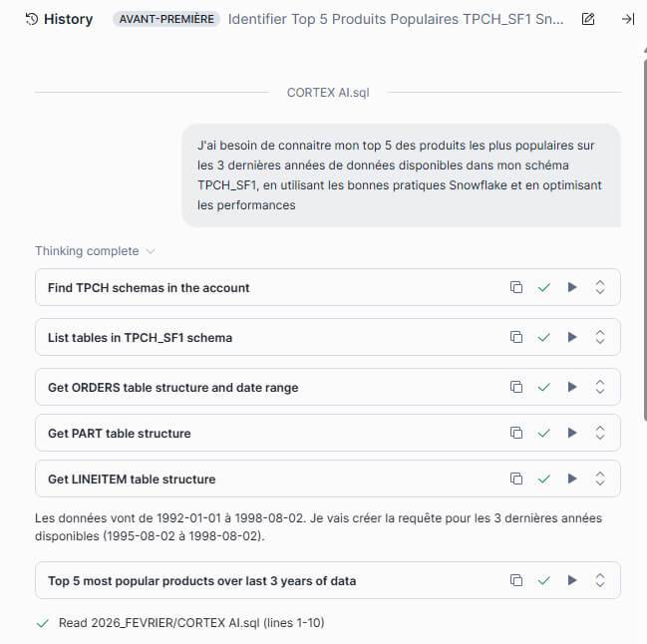Run the 'List tables in TPCH_SF1 schema' query
Screen dimensions: 647x644
[572, 337]
